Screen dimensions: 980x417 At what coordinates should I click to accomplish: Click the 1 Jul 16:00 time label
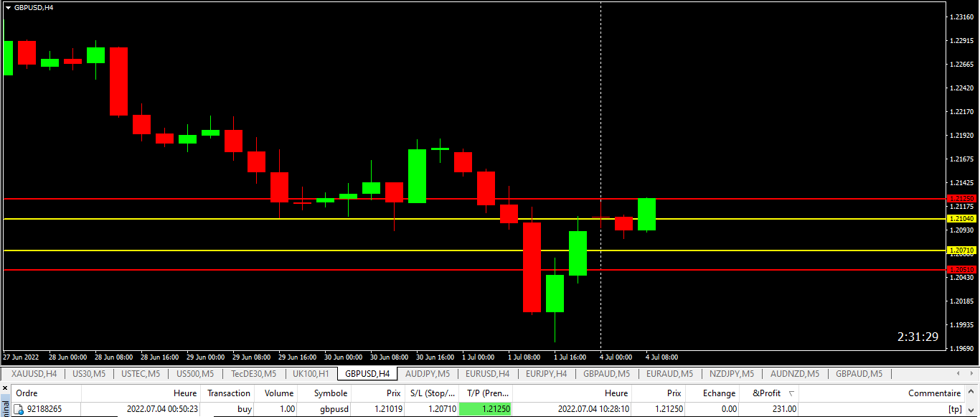[x=570, y=357]
